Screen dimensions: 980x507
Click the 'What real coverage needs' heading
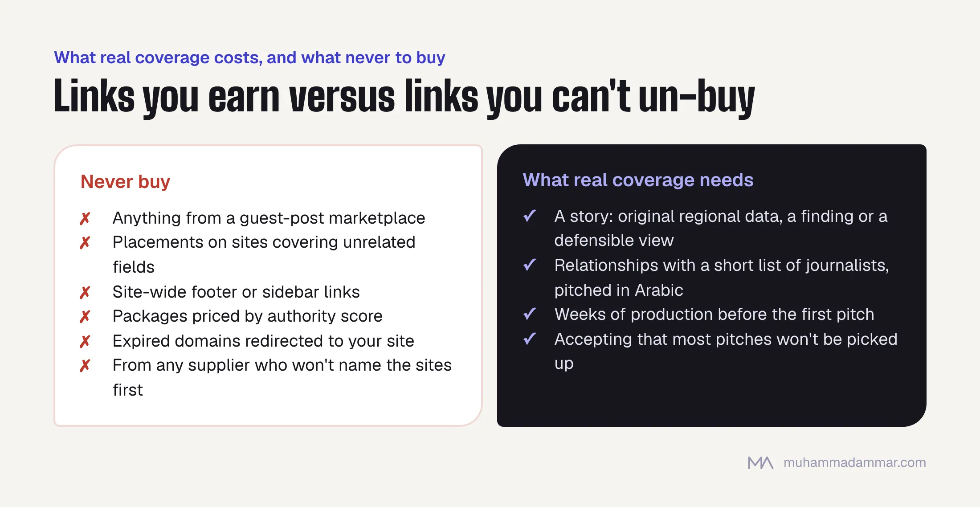point(638,180)
